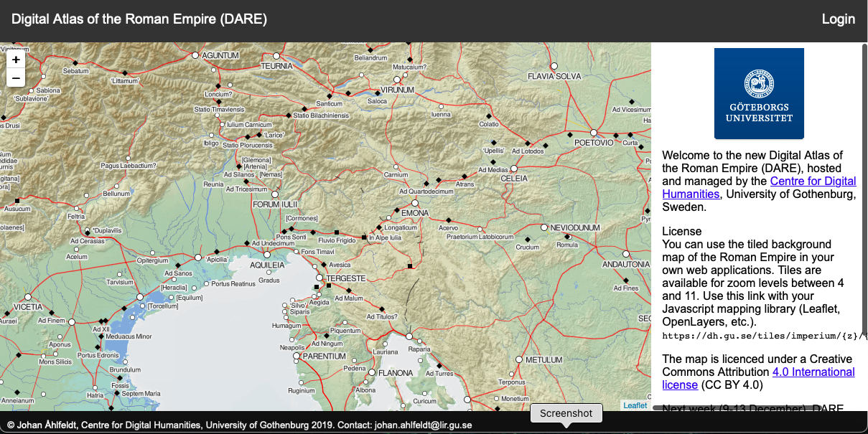The height and width of the screenshot is (434, 868).
Task: Click the AGUNTUM city marker
Action: (x=195, y=55)
